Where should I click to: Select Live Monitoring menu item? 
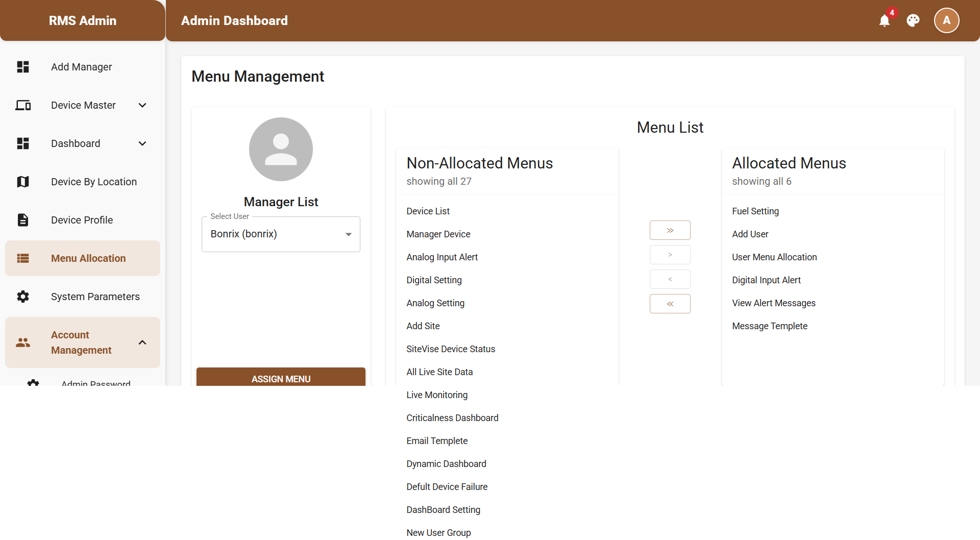tap(437, 395)
